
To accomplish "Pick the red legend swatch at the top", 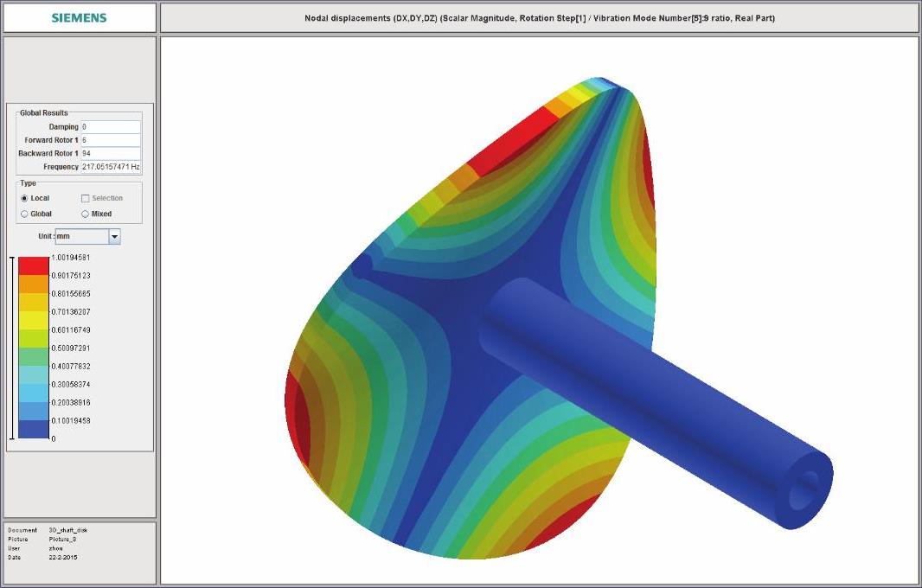I will click(x=34, y=265).
